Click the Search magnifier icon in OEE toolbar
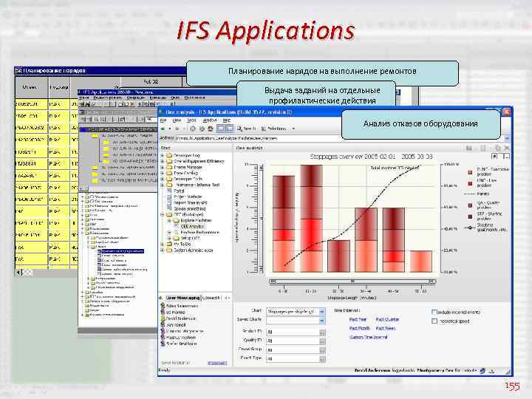Image resolution: width=532 pixels, height=399 pixels. tap(239, 129)
